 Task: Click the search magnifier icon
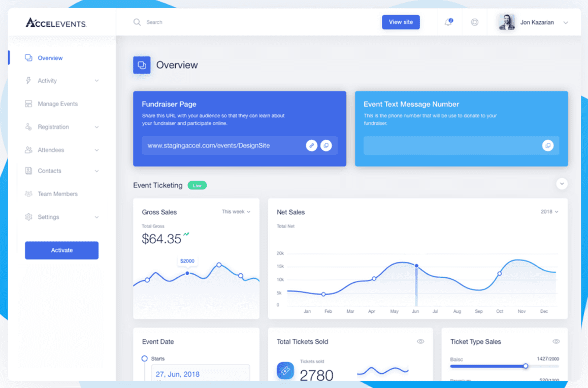(x=137, y=22)
